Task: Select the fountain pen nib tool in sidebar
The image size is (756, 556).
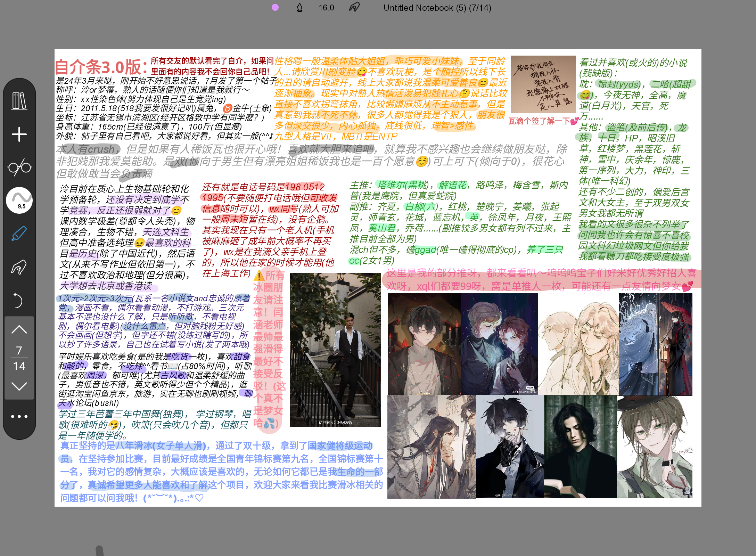Action: (x=19, y=267)
